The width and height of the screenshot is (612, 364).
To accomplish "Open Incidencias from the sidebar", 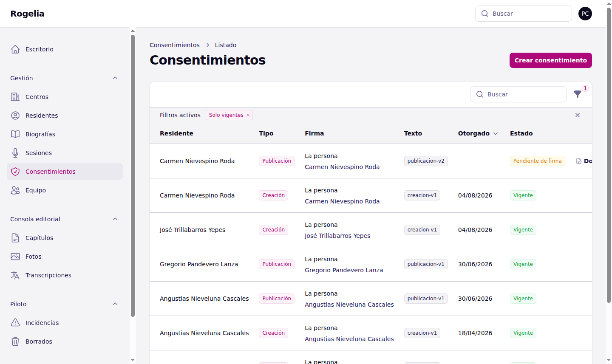I will (x=65, y=323).
